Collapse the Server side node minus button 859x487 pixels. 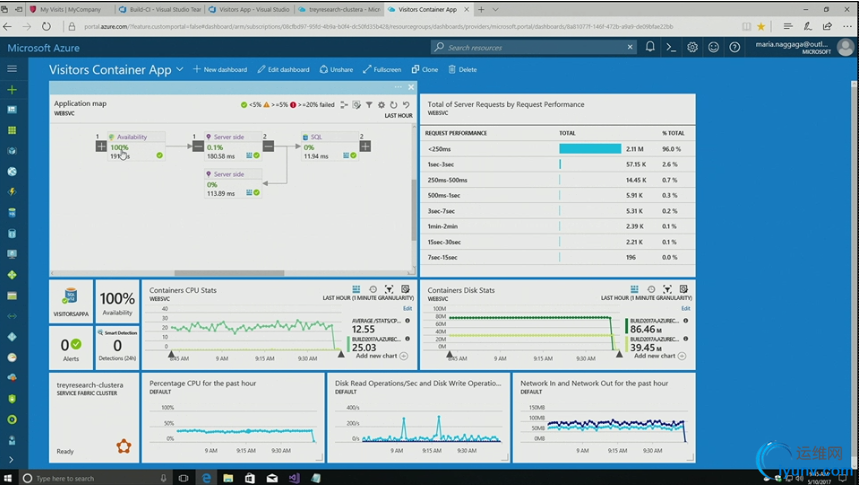(x=198, y=146)
